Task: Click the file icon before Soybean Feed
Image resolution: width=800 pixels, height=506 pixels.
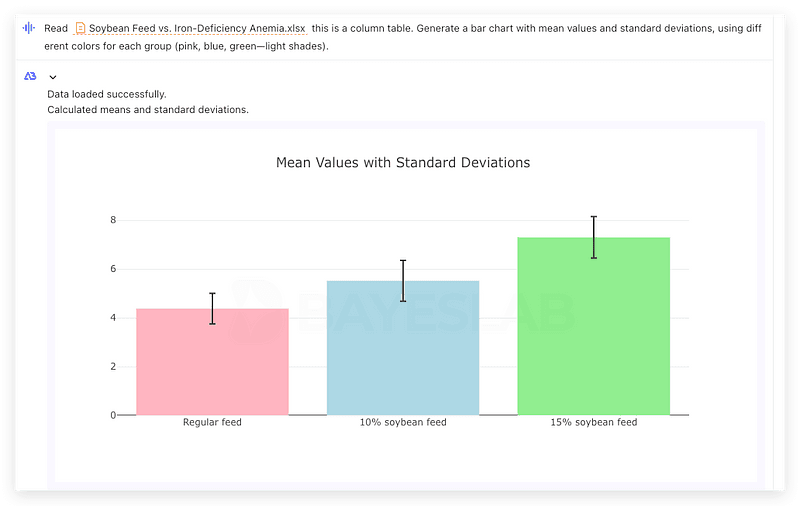Action: coord(80,28)
